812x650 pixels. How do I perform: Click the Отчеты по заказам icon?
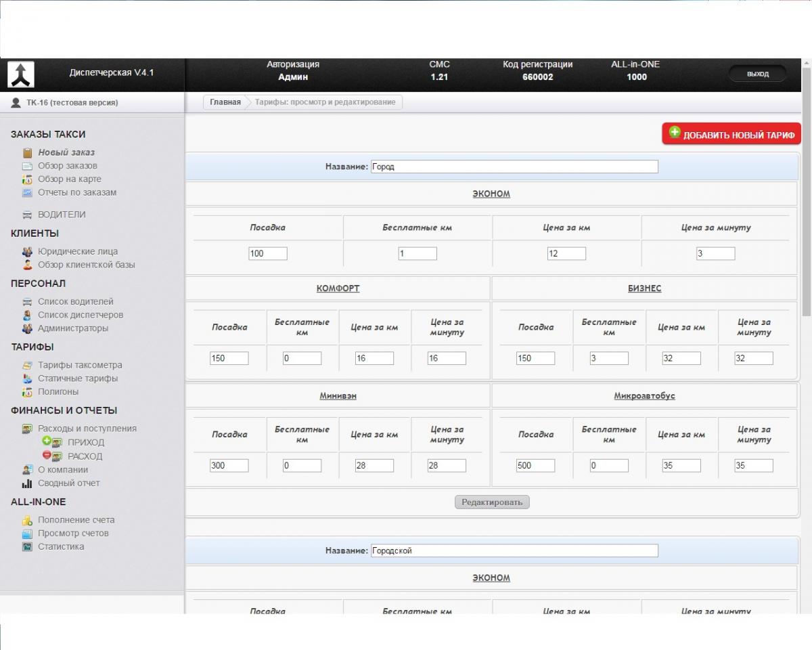(27, 193)
